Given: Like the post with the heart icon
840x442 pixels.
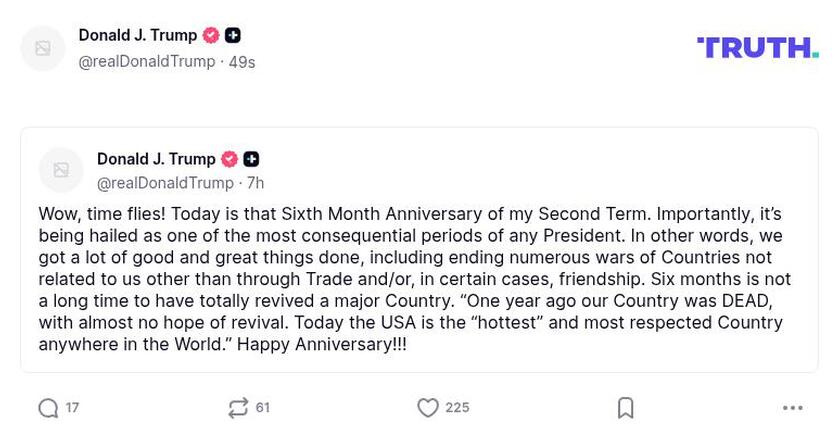Looking at the screenshot, I should click(428, 408).
